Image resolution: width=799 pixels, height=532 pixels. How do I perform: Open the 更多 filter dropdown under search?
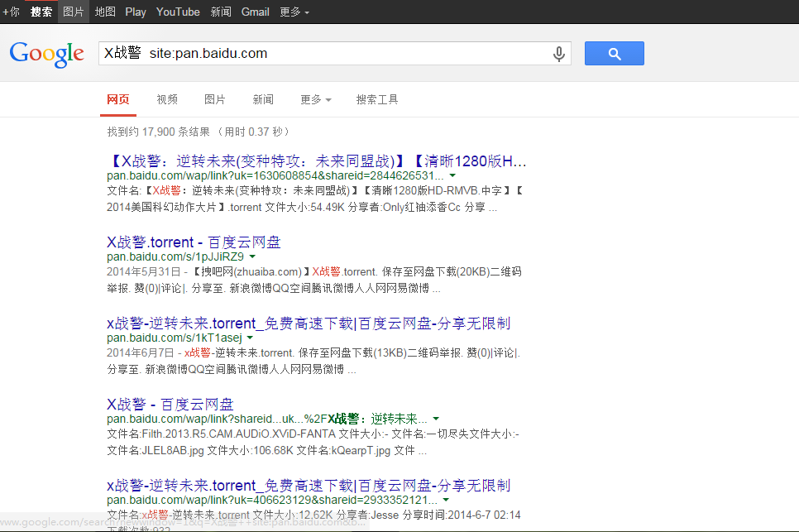click(x=315, y=99)
